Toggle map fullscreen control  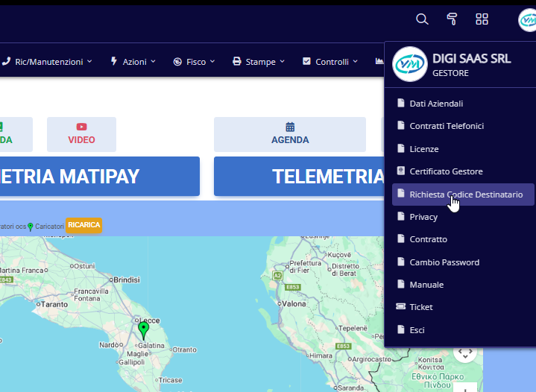click(x=465, y=353)
